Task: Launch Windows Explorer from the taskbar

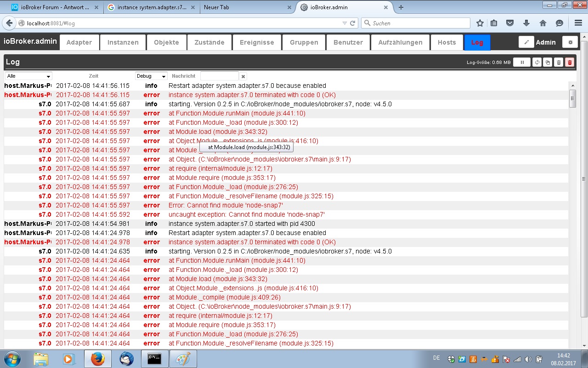Action: [x=41, y=359]
